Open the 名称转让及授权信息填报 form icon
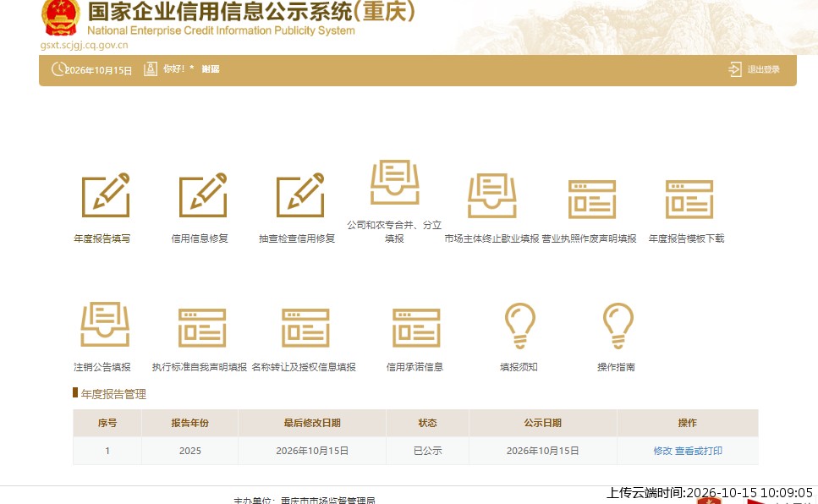The height and width of the screenshot is (504, 818). pyautogui.click(x=305, y=327)
